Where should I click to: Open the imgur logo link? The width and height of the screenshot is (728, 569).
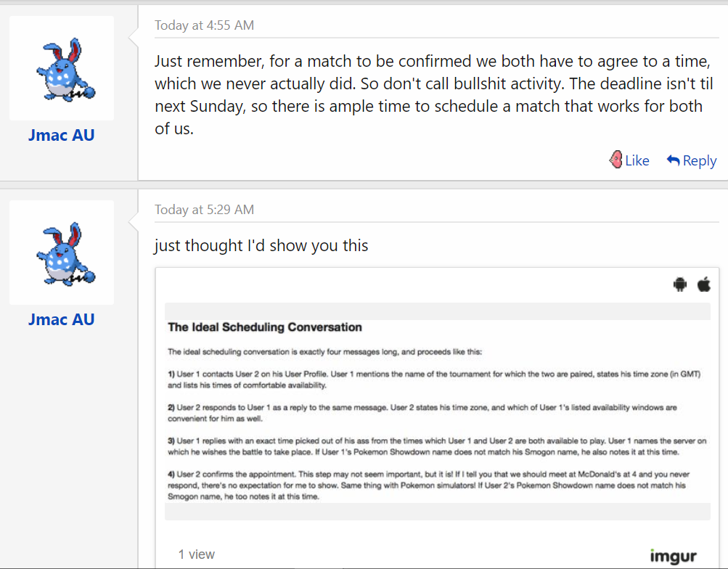pyautogui.click(x=673, y=557)
